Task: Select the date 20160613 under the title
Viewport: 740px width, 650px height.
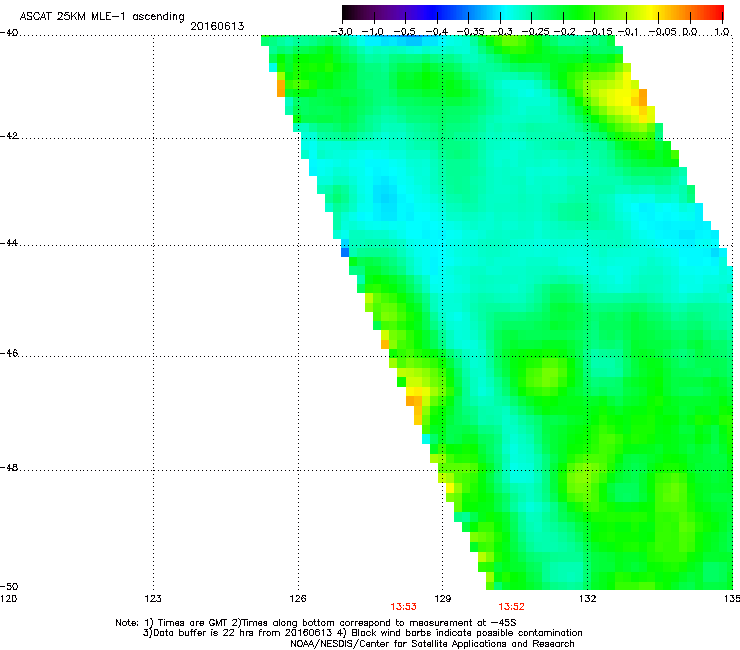Action: point(217,26)
